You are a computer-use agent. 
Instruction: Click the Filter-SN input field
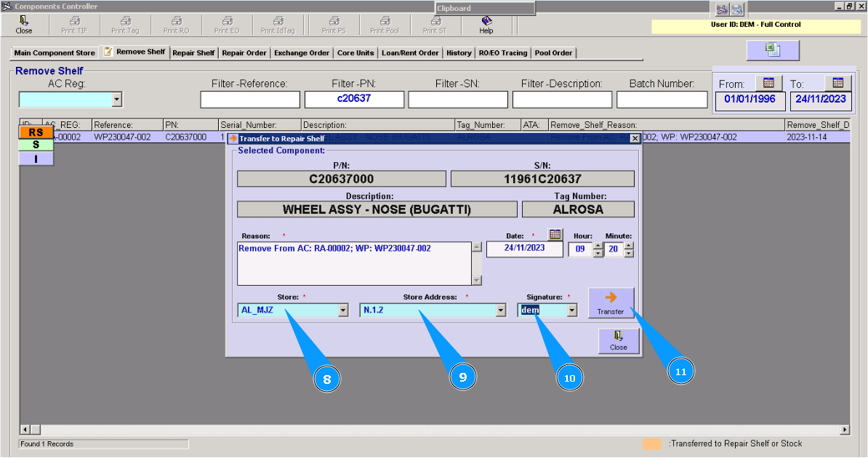click(x=458, y=100)
